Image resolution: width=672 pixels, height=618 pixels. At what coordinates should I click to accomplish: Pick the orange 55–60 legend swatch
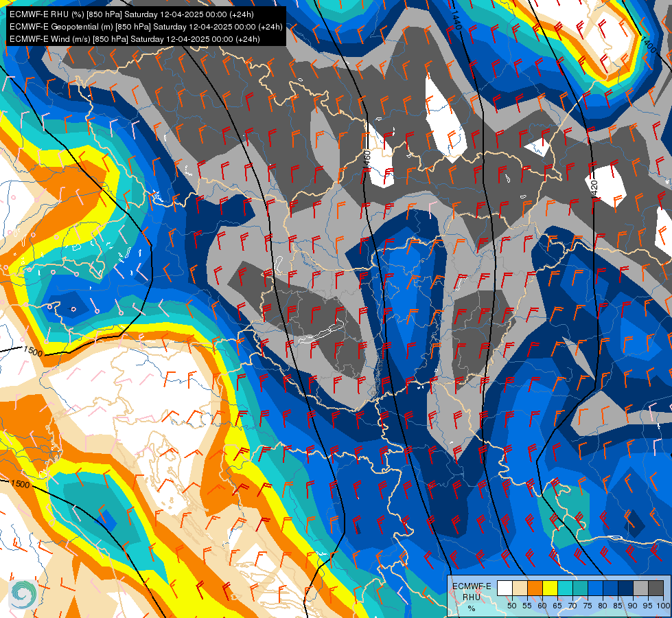tap(535, 588)
